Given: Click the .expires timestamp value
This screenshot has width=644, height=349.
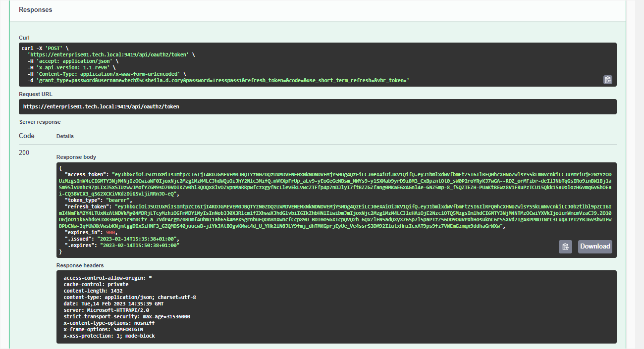Looking at the screenshot, I should [x=139, y=245].
